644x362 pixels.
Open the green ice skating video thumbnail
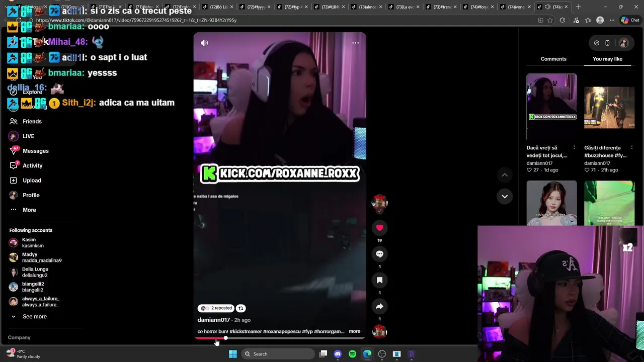[609, 203]
